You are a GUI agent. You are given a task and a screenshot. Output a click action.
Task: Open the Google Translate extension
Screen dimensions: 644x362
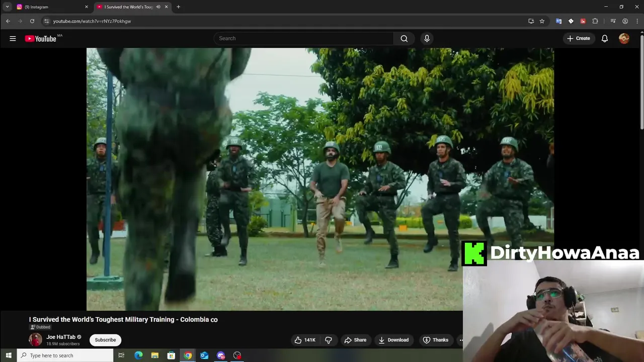[558, 21]
